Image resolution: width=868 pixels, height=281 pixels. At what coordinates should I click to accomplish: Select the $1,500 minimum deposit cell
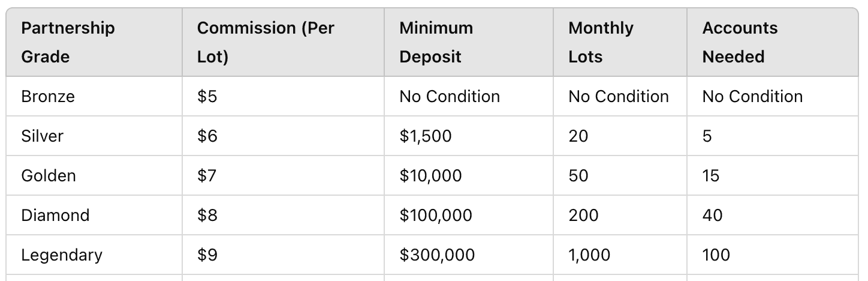(425, 136)
